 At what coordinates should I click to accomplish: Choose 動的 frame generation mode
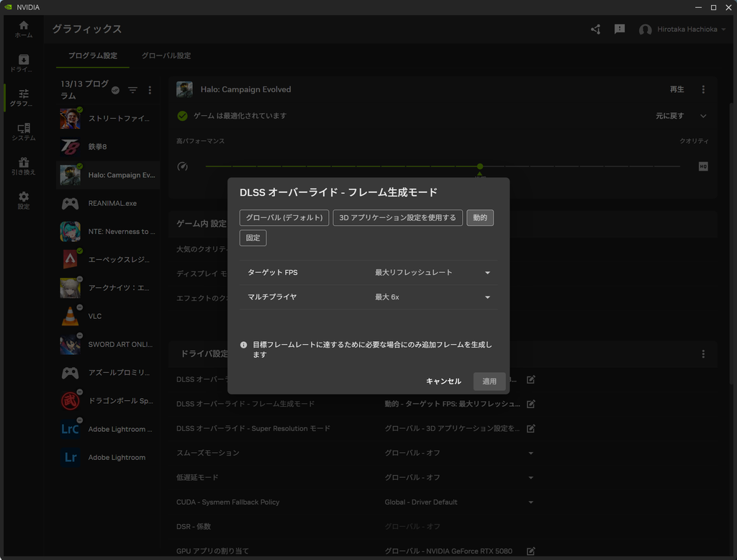click(480, 217)
